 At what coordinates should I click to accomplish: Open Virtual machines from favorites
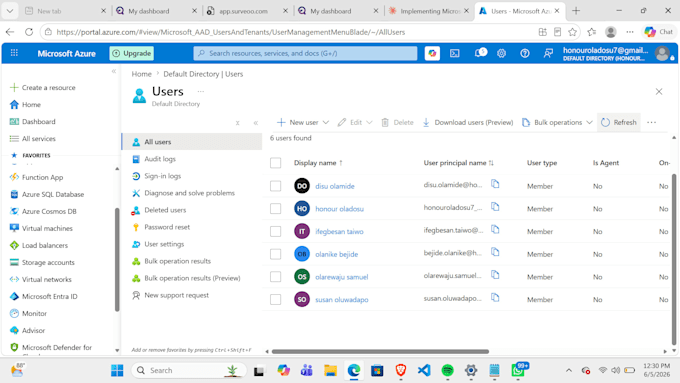coord(47,228)
